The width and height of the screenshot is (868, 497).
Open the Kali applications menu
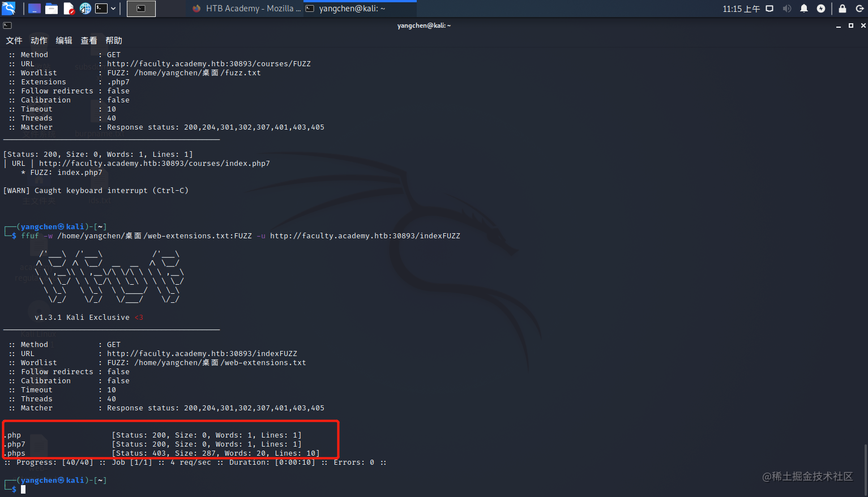click(8, 8)
